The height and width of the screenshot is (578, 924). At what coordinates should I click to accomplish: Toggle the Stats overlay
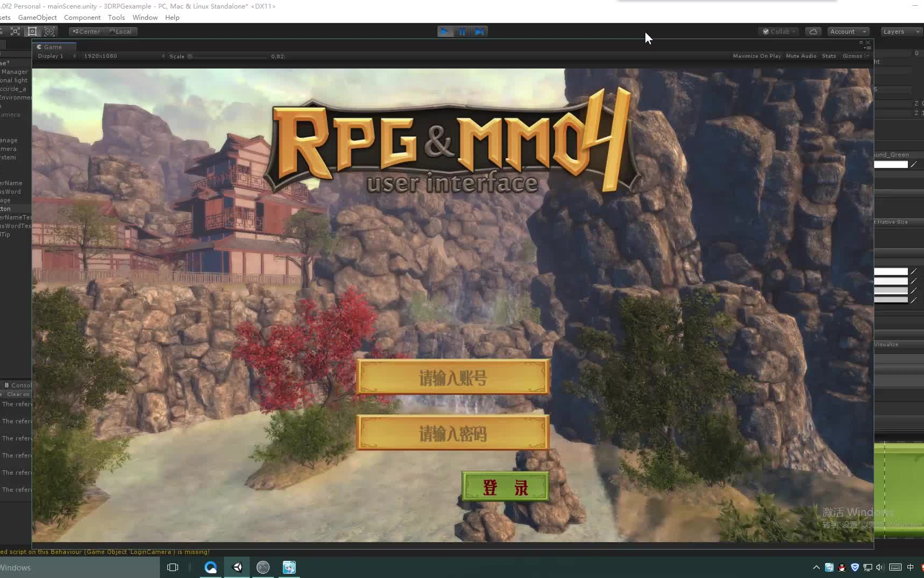829,56
